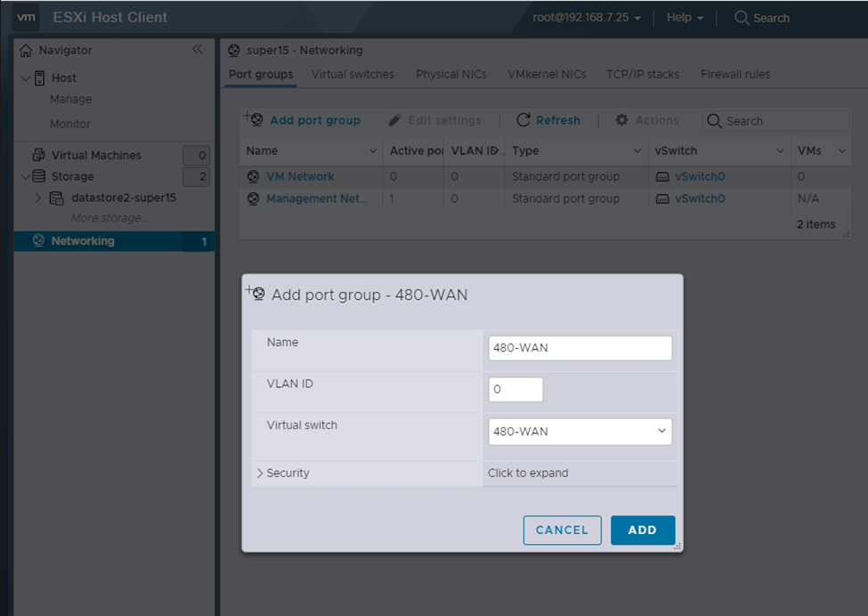Click the Management Network port group icon

click(253, 199)
